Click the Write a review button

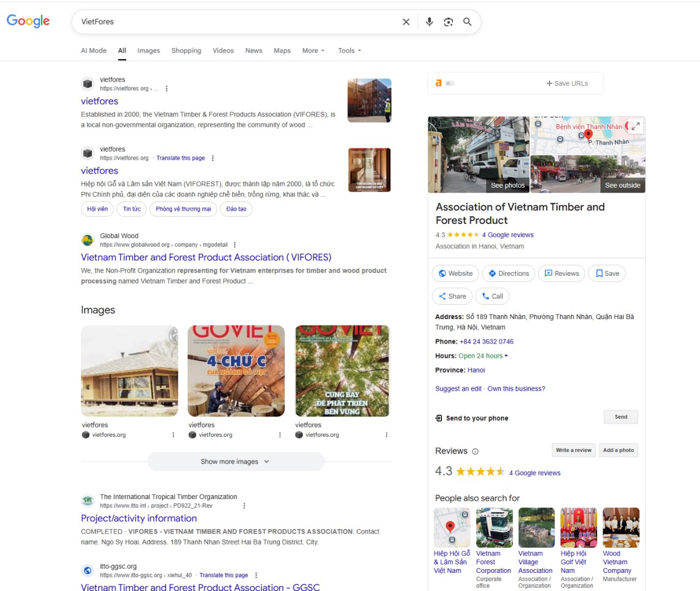(x=573, y=450)
